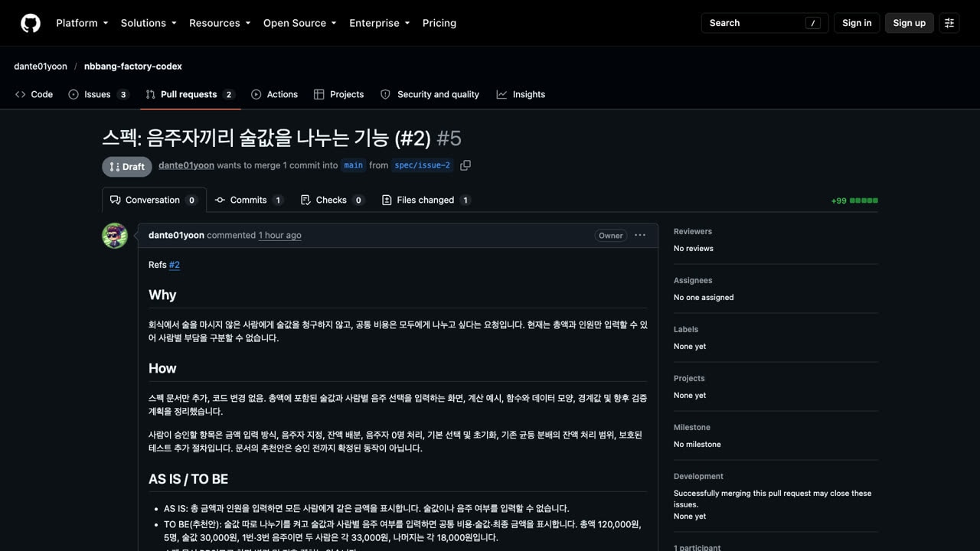Click the 'AS IS / TO BE' heading

pyautogui.click(x=188, y=479)
